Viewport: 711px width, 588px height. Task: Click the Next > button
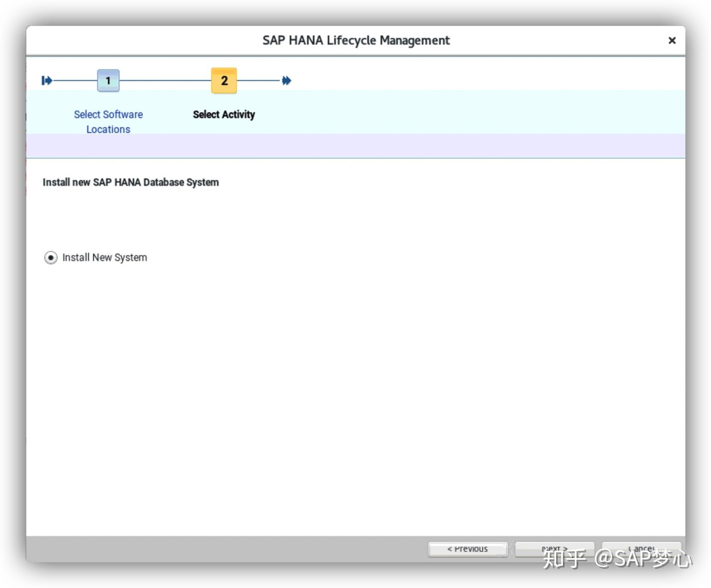point(554,549)
